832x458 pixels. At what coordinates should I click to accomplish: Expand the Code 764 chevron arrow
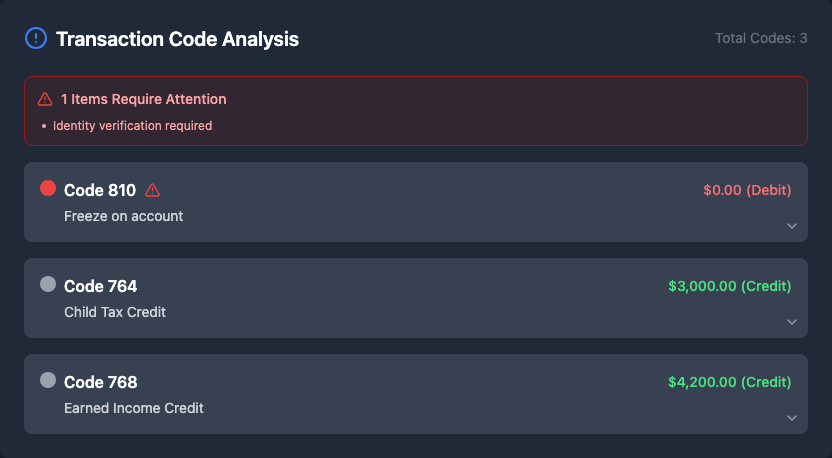click(x=792, y=322)
